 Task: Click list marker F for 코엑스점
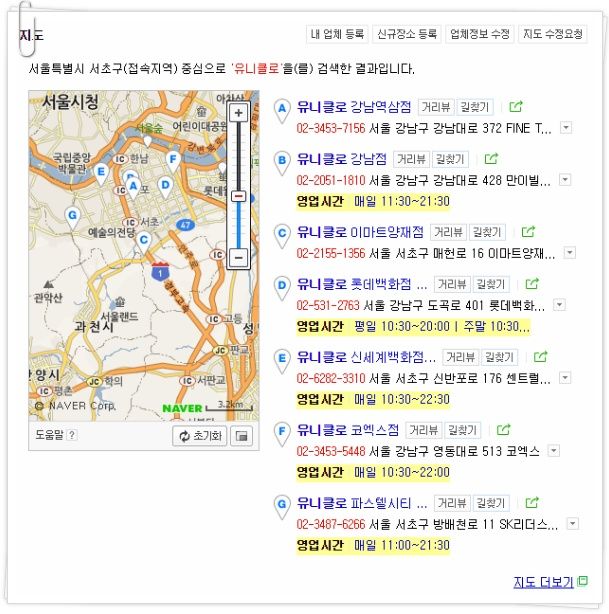(x=282, y=435)
